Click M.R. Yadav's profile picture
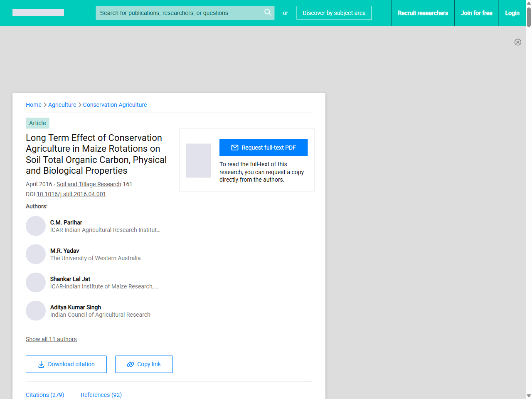Viewport: 532px width, 399px height. (36, 254)
